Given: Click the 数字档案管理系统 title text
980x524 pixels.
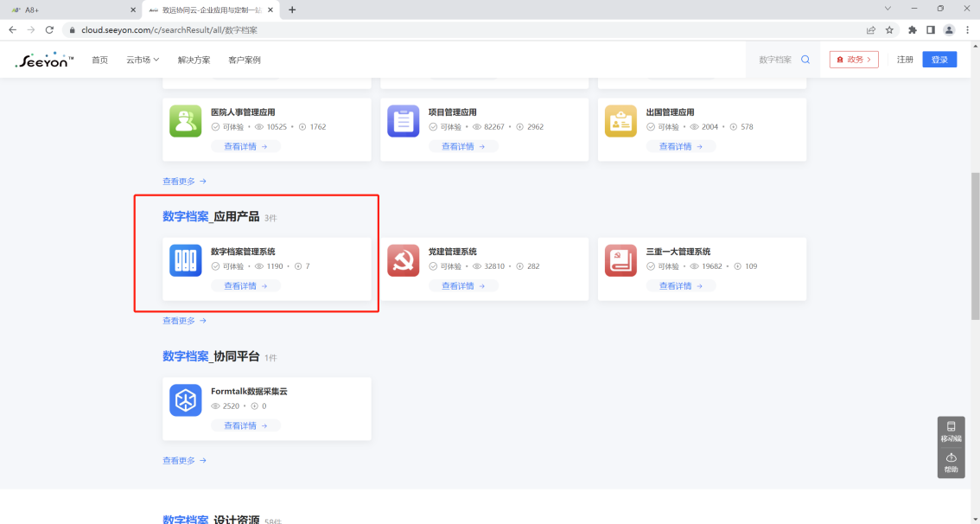Looking at the screenshot, I should [x=243, y=252].
